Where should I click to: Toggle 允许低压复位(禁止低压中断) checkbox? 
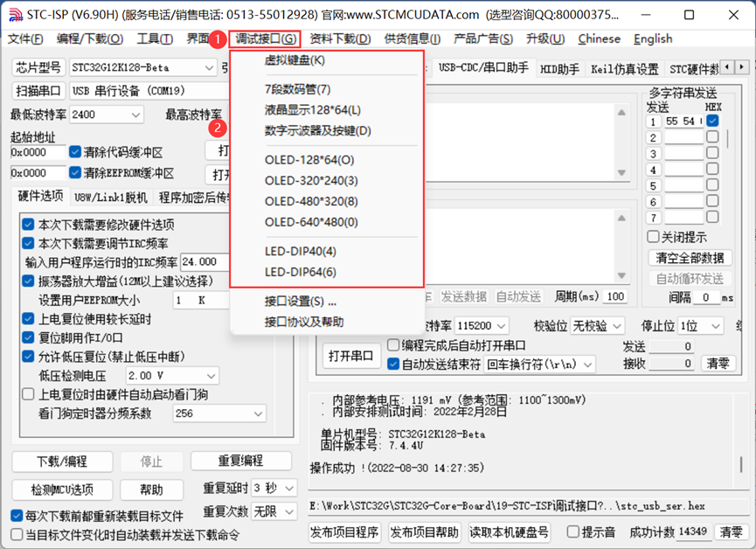pyautogui.click(x=29, y=357)
